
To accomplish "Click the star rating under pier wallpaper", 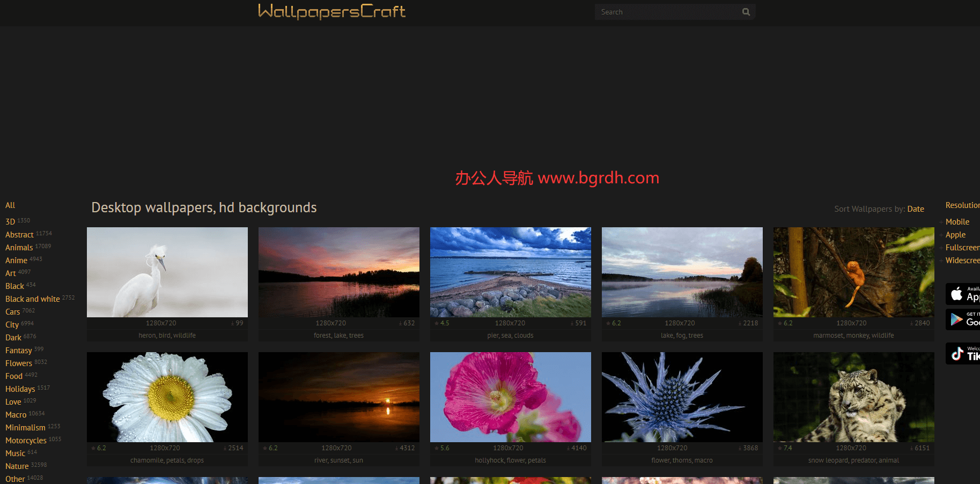I will 442,323.
